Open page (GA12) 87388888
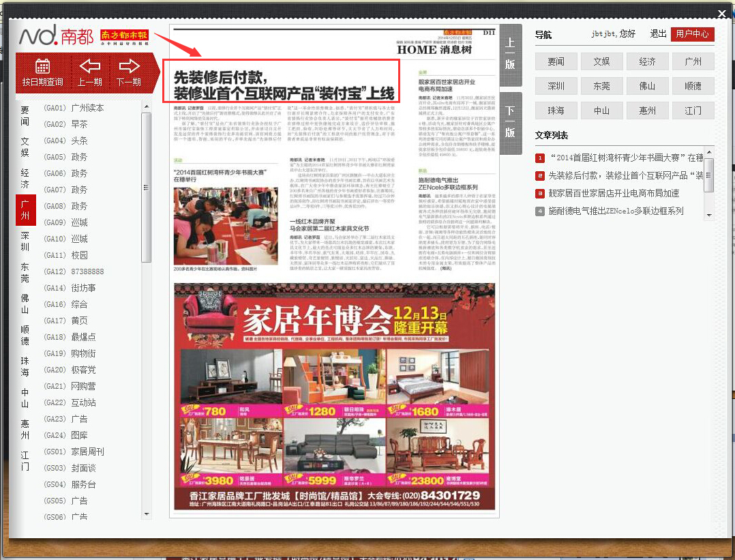Screen dimensions: 735x560 (74, 271)
